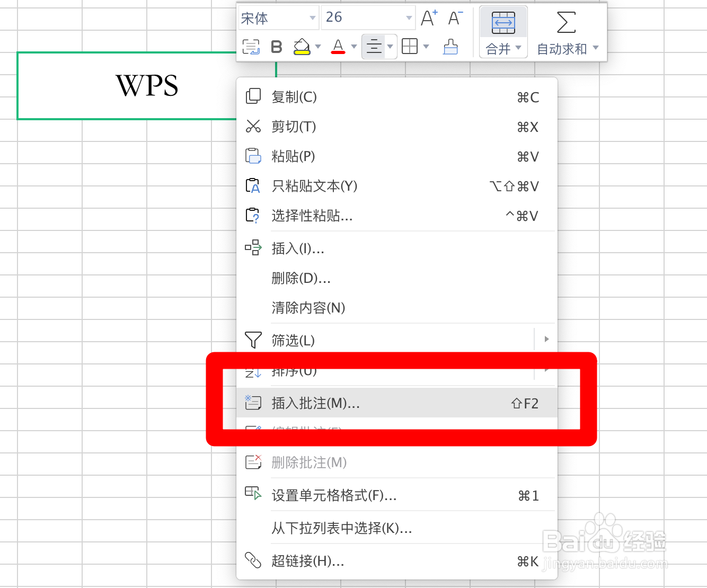Expand the borders dropdown arrow
The height and width of the screenshot is (588, 707).
tap(426, 47)
